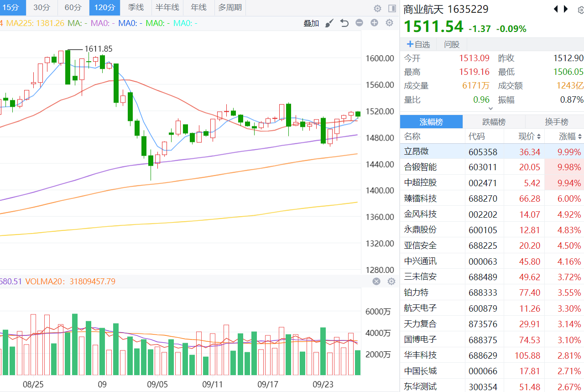The width and height of the screenshot is (584, 392).
Task: Go to next stock with right arrow
Action: [566, 9]
